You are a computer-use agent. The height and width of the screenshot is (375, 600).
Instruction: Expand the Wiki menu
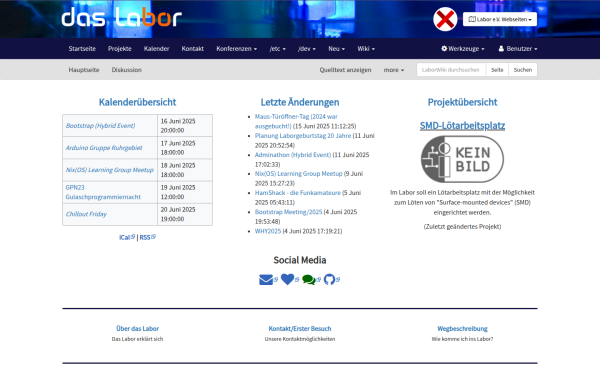(366, 49)
